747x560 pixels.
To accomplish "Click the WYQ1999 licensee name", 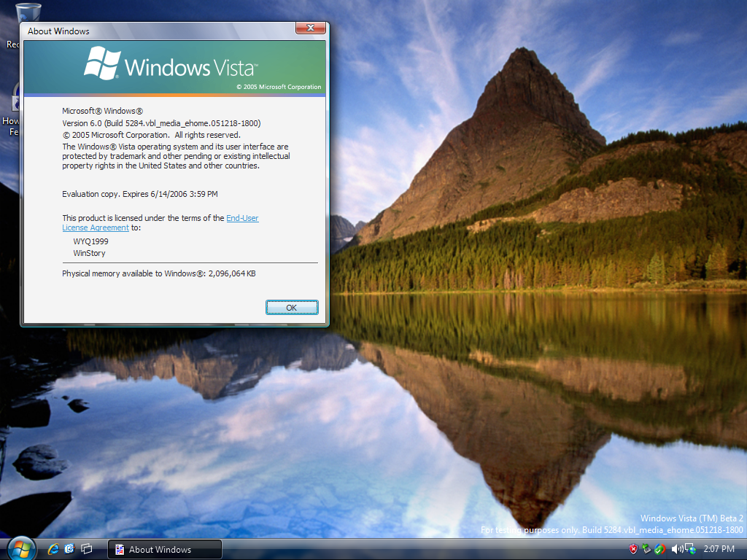I will pos(90,241).
